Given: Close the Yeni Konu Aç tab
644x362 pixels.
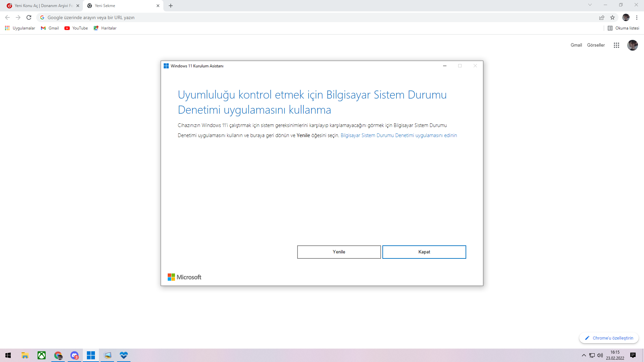Looking at the screenshot, I should click(78, 6).
